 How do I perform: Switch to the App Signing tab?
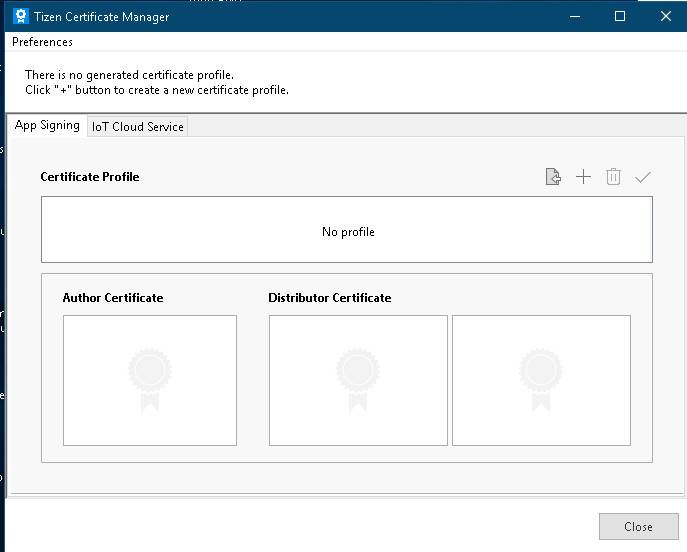click(x=47, y=126)
